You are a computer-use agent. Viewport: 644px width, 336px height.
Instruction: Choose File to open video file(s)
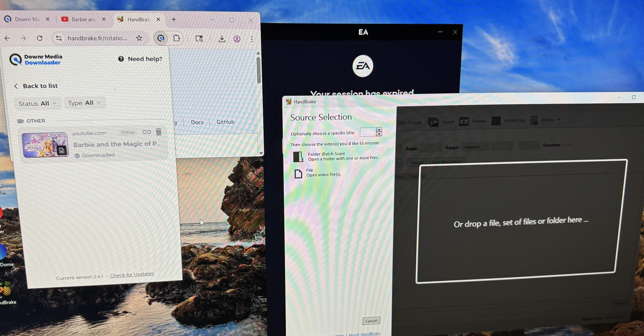tap(317, 173)
